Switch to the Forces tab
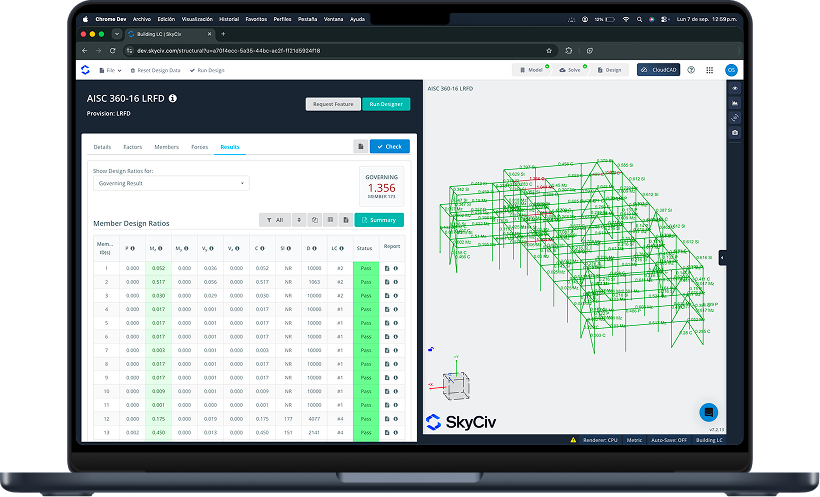This screenshot has height=497, width=820. 200,147
